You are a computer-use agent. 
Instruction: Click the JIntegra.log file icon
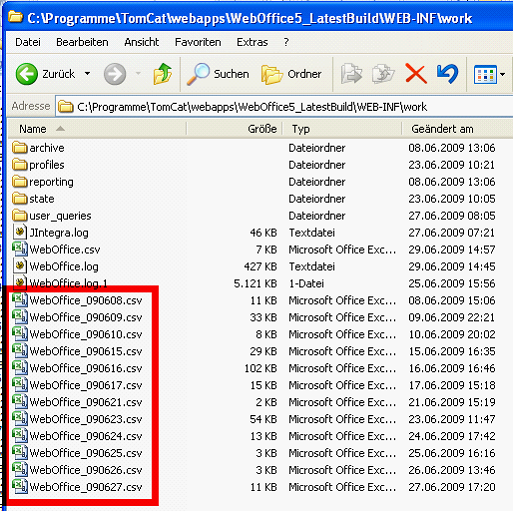point(20,232)
